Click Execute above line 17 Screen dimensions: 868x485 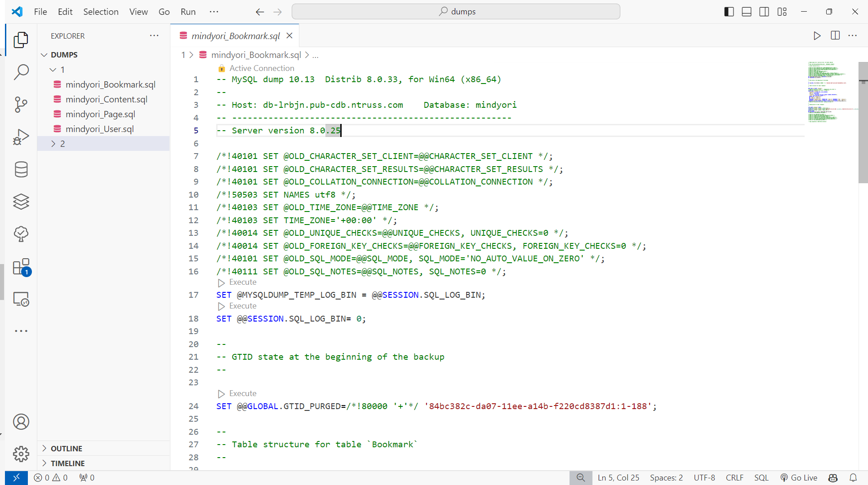pos(242,282)
